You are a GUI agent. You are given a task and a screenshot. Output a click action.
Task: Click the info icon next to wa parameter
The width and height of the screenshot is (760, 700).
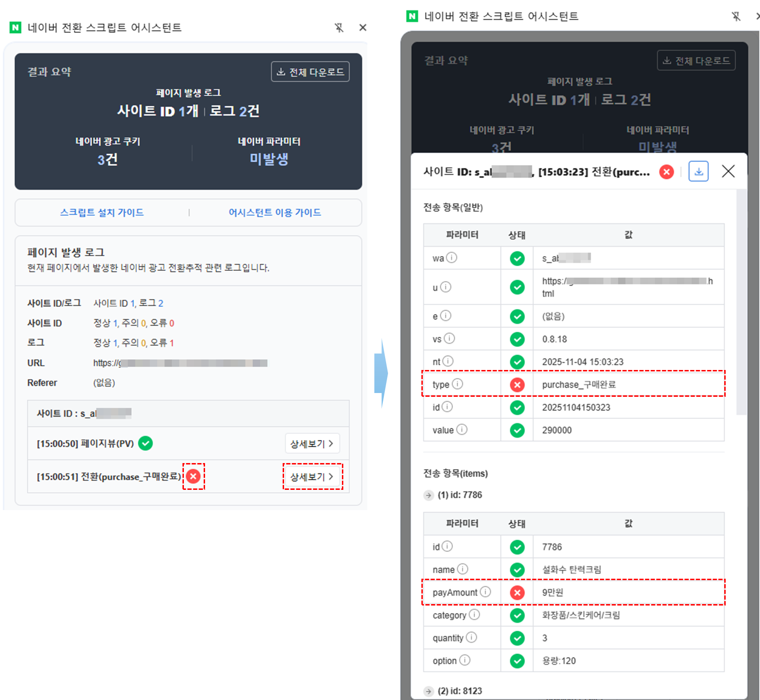click(451, 258)
